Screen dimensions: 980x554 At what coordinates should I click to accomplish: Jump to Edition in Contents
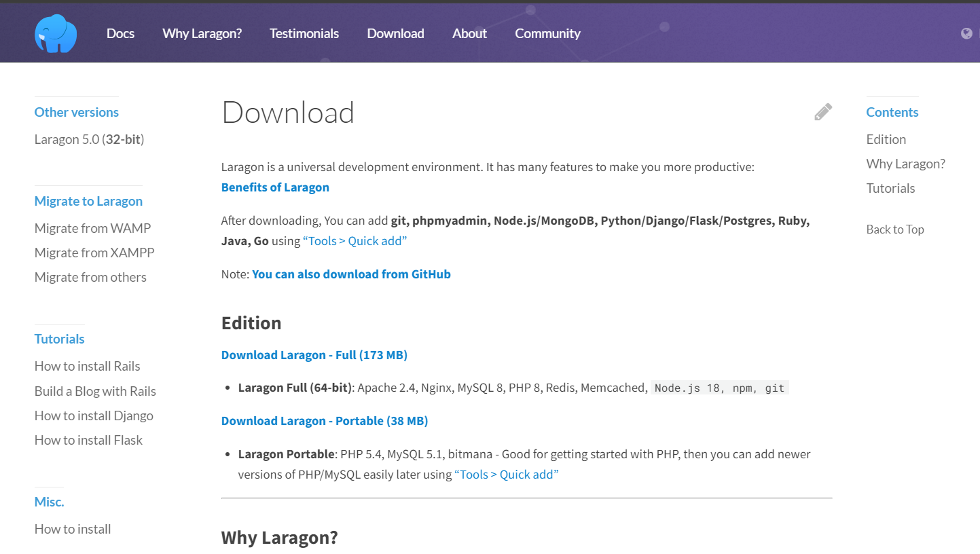[886, 139]
